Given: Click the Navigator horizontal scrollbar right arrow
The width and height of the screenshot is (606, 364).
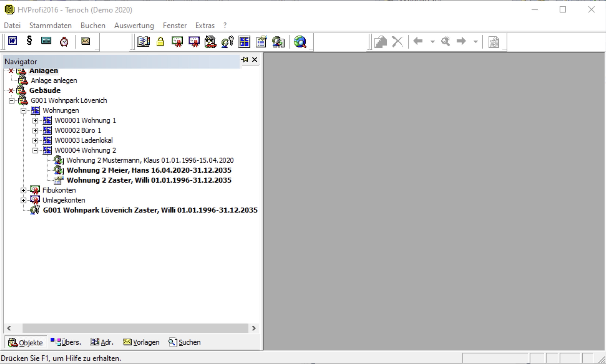Looking at the screenshot, I should tap(254, 328).
